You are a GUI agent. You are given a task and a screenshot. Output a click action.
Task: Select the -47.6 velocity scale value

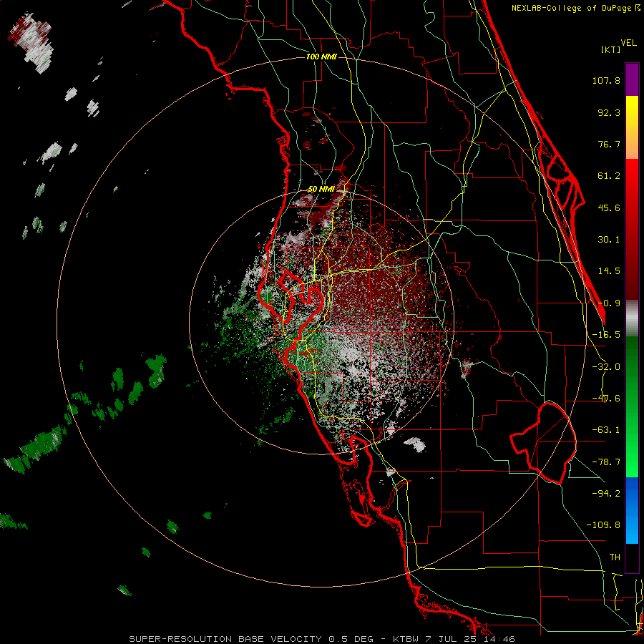click(606, 399)
